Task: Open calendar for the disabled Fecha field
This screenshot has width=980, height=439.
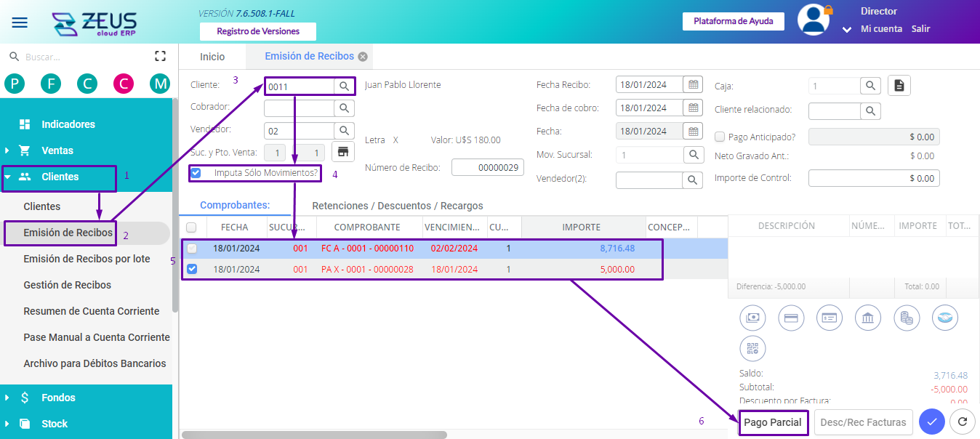Action: (x=694, y=132)
